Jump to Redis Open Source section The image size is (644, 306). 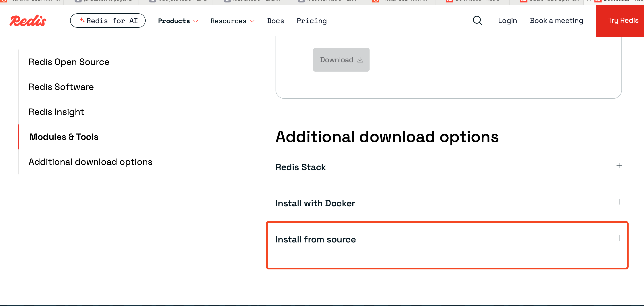click(x=69, y=62)
